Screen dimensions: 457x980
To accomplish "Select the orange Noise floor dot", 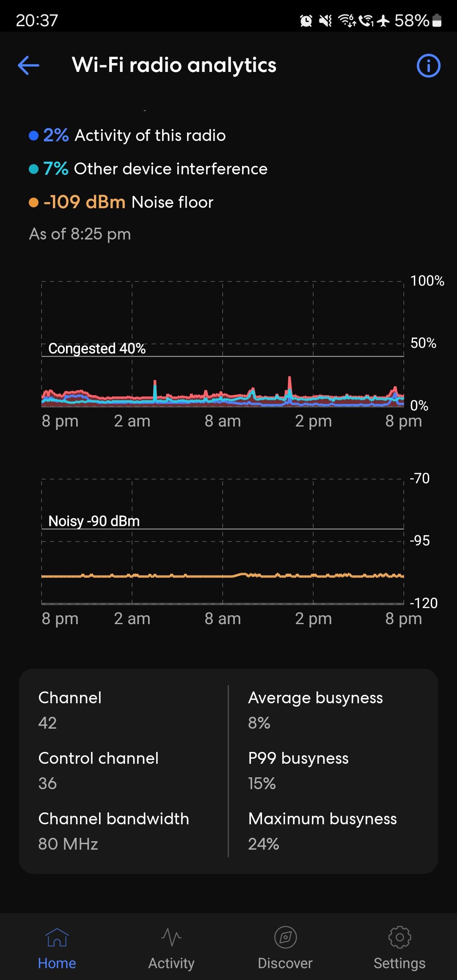I will 33,203.
